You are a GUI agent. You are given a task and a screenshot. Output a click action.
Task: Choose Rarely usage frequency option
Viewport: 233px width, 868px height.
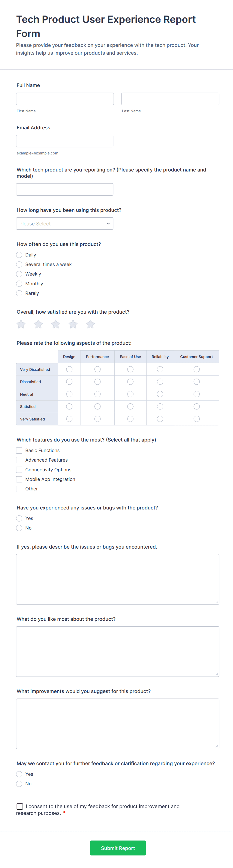[x=20, y=293]
